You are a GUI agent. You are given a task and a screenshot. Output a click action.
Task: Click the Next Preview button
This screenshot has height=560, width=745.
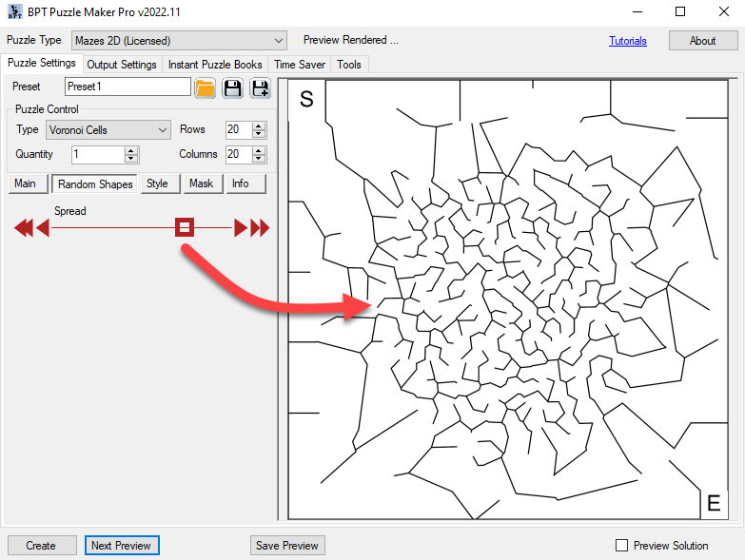tap(121, 546)
